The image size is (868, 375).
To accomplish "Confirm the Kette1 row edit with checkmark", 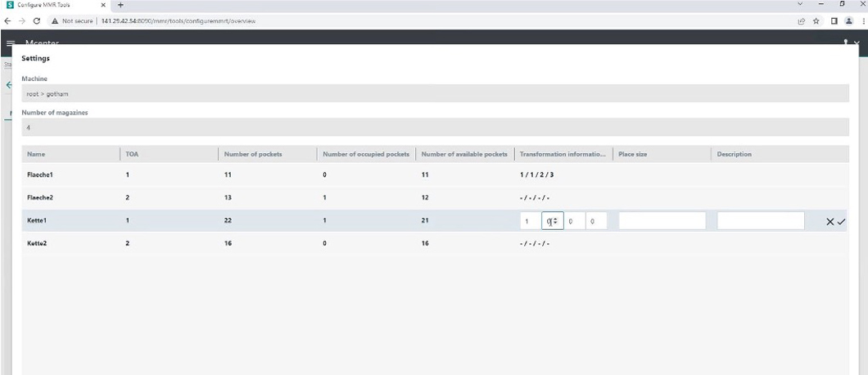I will pyautogui.click(x=841, y=221).
